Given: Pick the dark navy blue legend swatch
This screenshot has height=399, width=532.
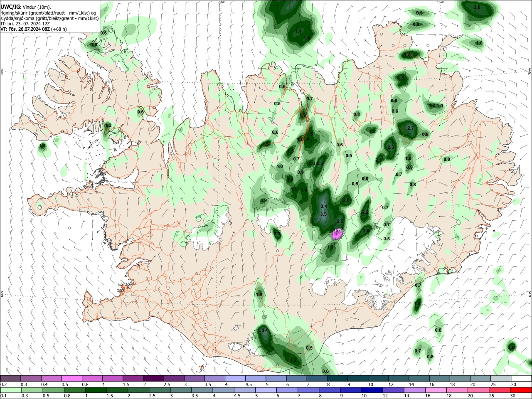Looking at the screenshot, I should [372, 390].
